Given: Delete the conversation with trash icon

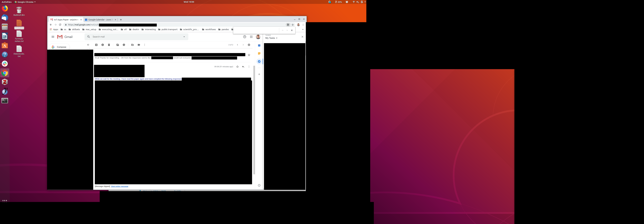Looking at the screenshot, I should (109, 45).
